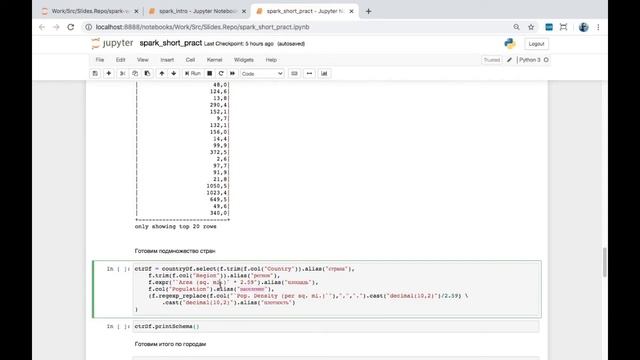Run the selected cell
The height and width of the screenshot is (360, 640).
point(193,73)
